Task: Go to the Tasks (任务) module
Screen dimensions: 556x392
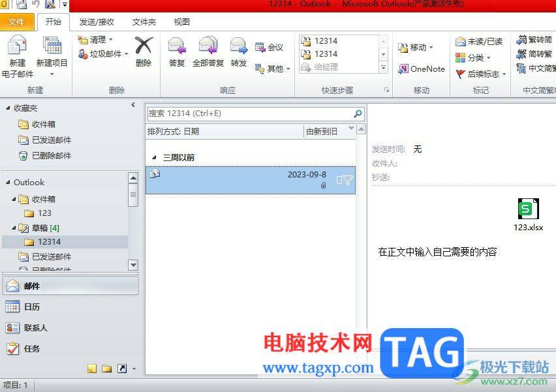Action: click(70, 349)
